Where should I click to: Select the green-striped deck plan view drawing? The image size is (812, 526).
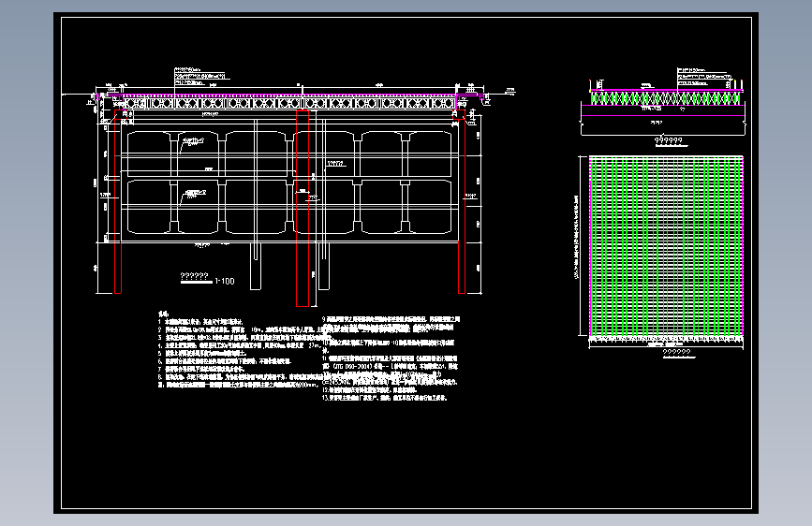click(x=666, y=246)
